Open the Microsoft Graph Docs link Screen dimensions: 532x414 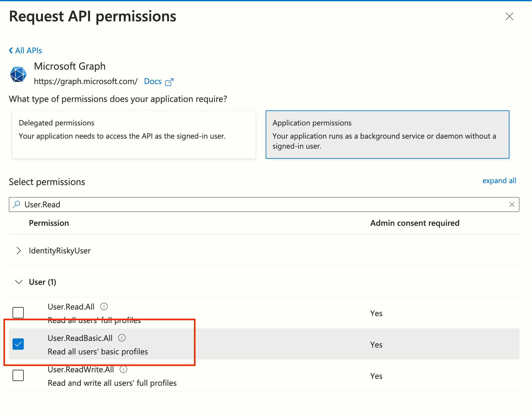click(x=153, y=81)
